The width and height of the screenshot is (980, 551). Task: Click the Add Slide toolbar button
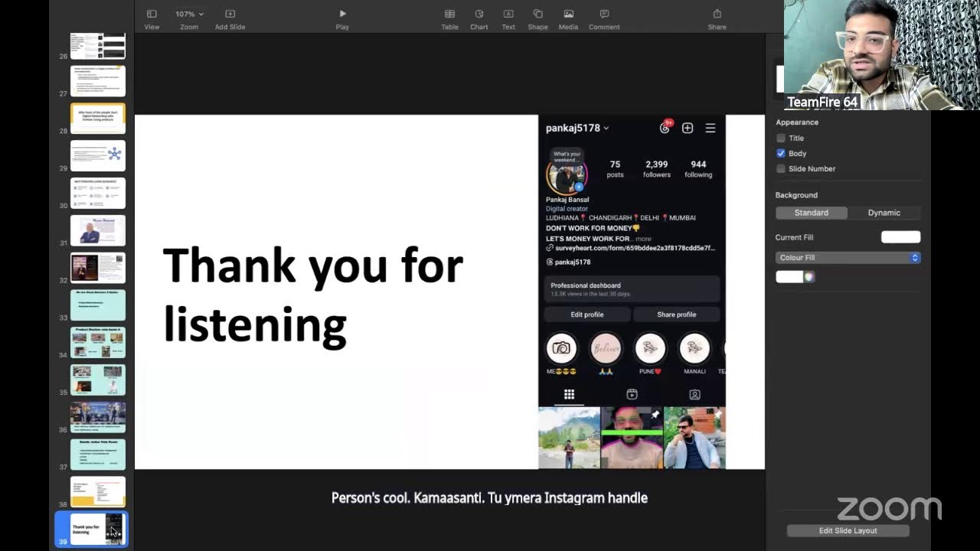coord(230,18)
